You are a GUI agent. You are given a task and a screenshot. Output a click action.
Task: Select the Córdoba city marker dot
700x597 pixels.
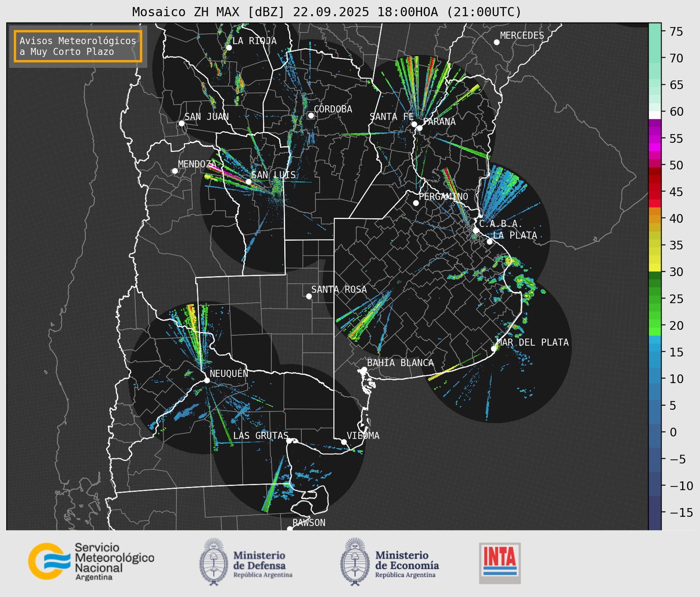click(311, 115)
